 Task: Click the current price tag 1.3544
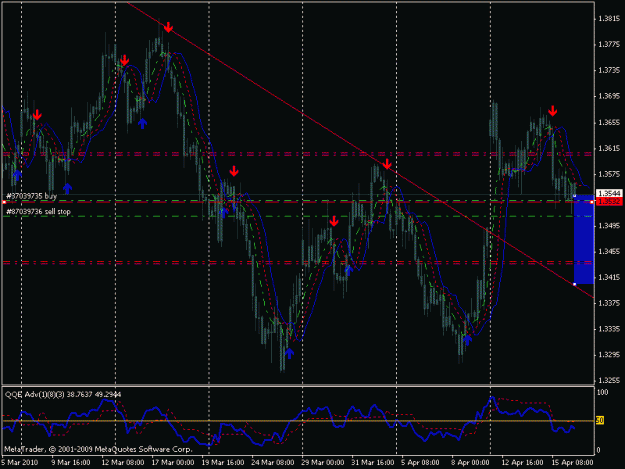(x=609, y=194)
